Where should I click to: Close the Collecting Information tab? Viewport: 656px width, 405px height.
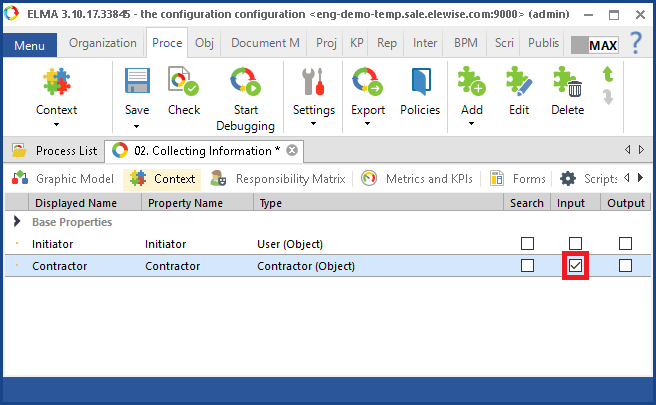coord(292,150)
